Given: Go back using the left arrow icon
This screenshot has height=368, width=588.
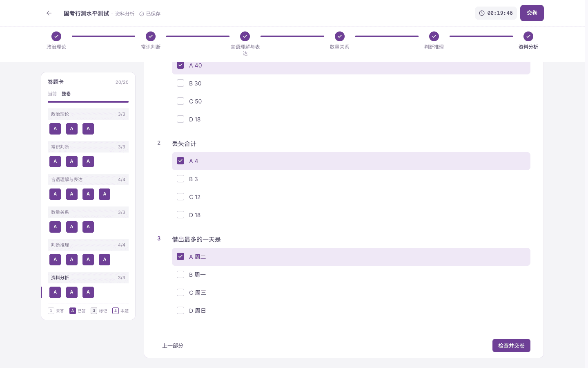Looking at the screenshot, I should tap(49, 13).
